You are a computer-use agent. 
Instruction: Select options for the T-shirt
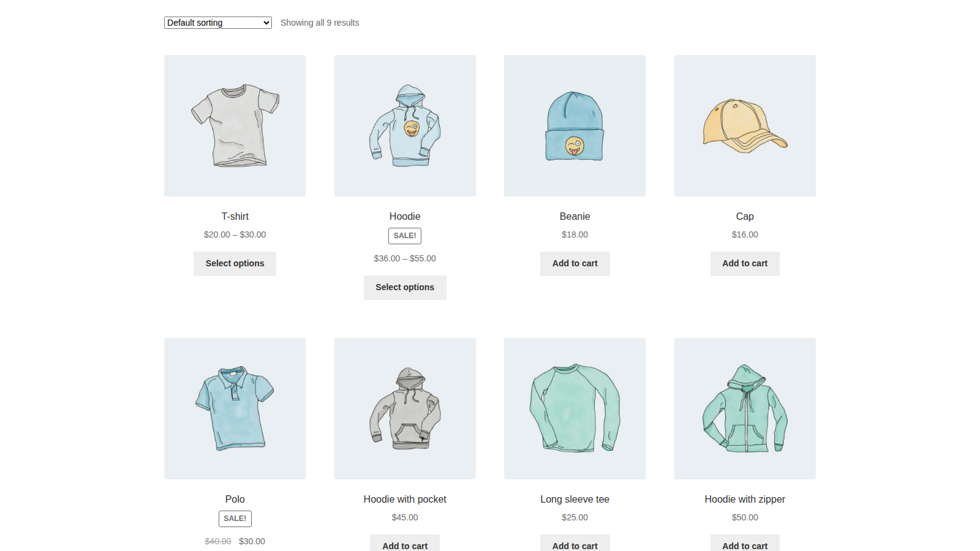coord(235,263)
